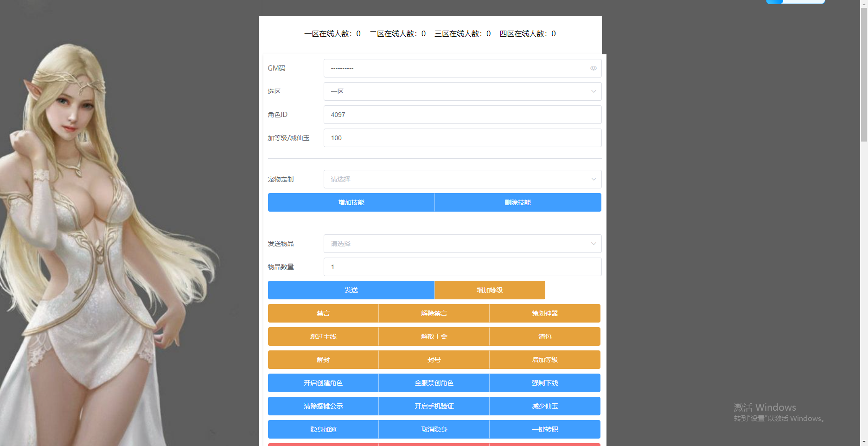Open the 选区 dropdown showing 一区

pos(462,91)
